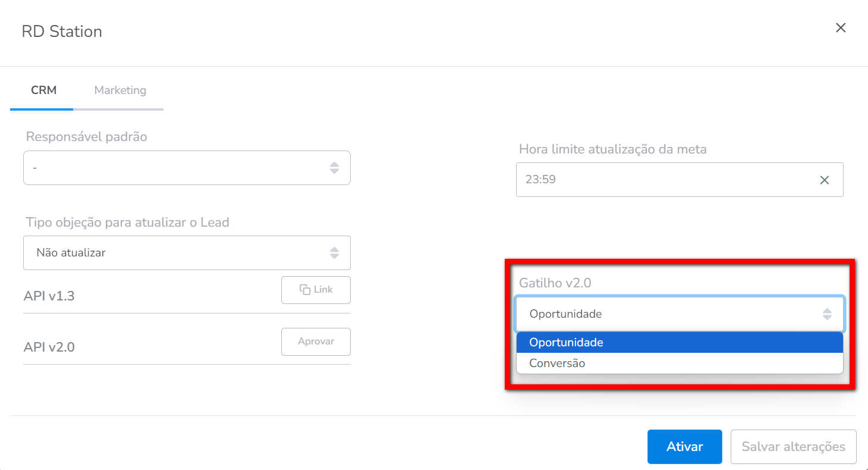868x470 pixels.
Task: Open the Responsável padrão dropdown field
Action: (178, 168)
